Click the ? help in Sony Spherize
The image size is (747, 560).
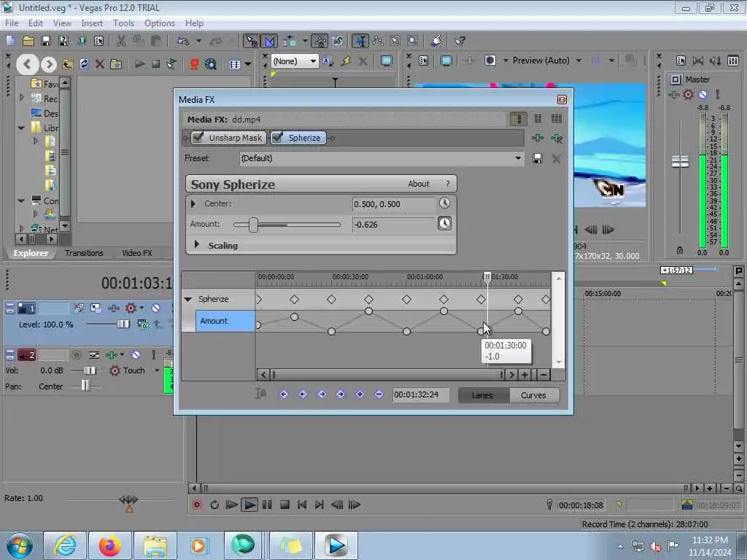[447, 184]
